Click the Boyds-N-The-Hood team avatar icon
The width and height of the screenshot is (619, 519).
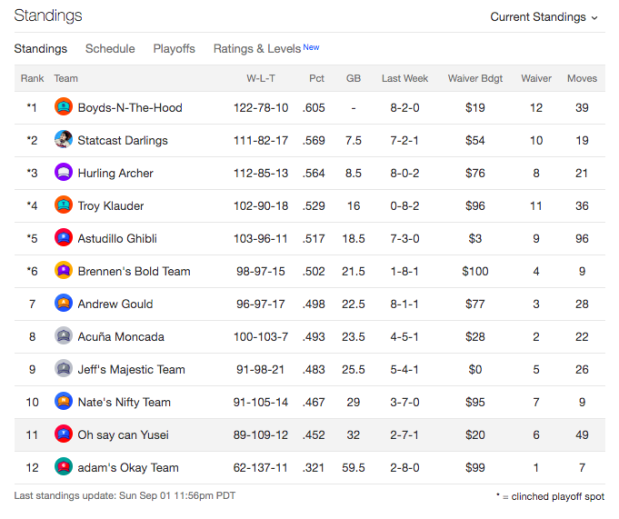click(x=63, y=107)
